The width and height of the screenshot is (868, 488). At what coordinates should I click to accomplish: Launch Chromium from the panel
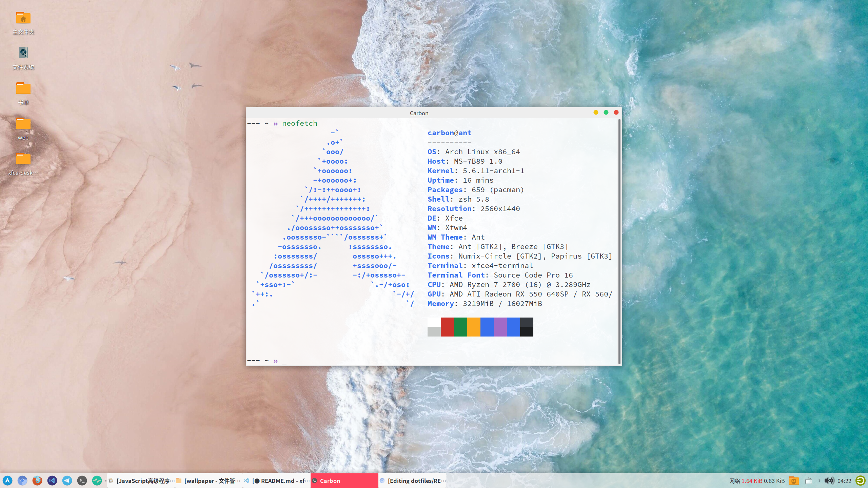pyautogui.click(x=22, y=481)
